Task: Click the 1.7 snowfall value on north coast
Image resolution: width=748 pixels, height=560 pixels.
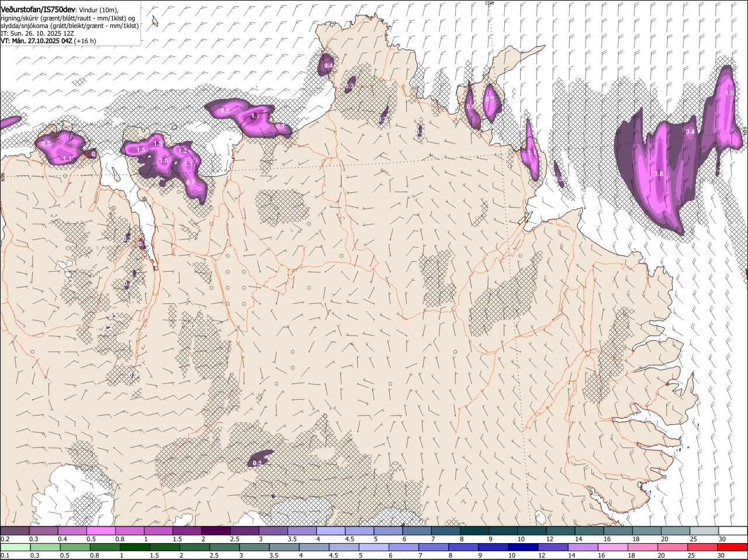Action: point(255,116)
